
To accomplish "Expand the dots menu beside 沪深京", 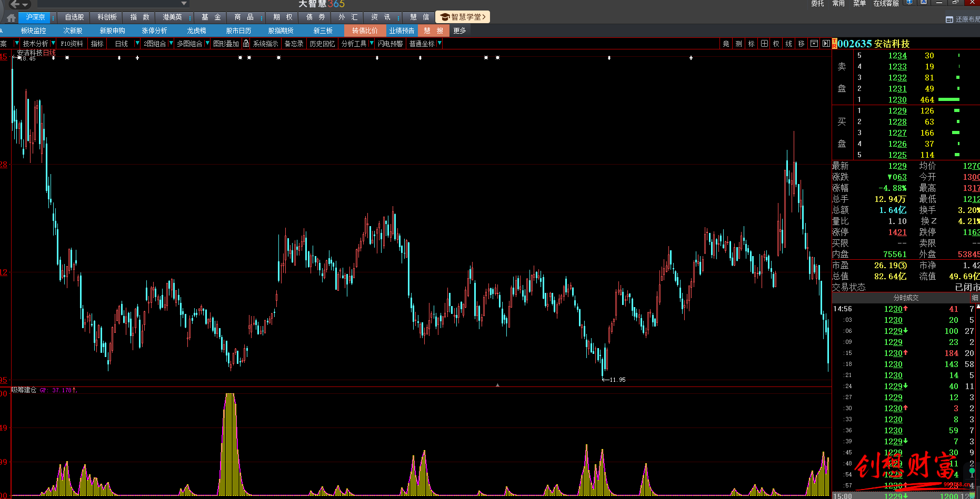I will click(x=53, y=18).
